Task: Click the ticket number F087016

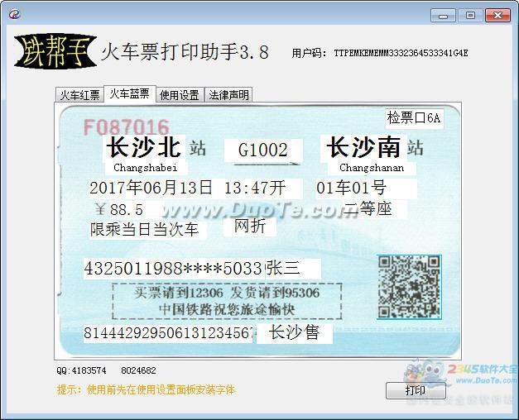Action: click(x=126, y=127)
